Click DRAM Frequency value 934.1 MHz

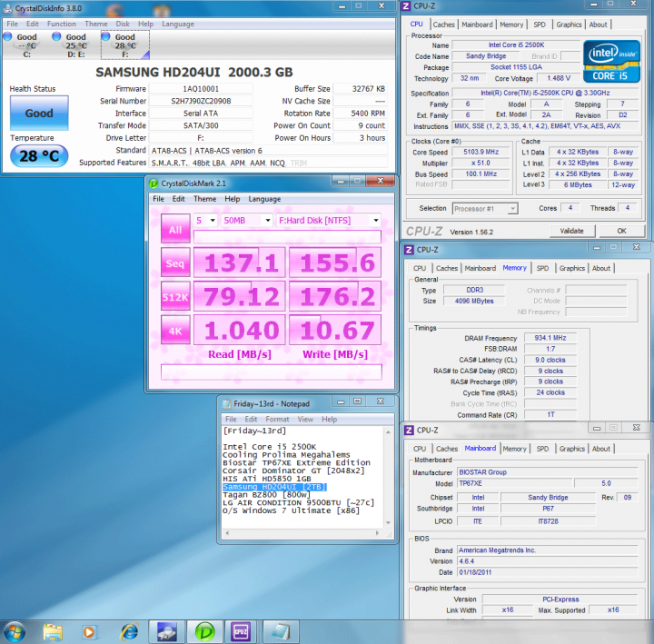(550, 338)
